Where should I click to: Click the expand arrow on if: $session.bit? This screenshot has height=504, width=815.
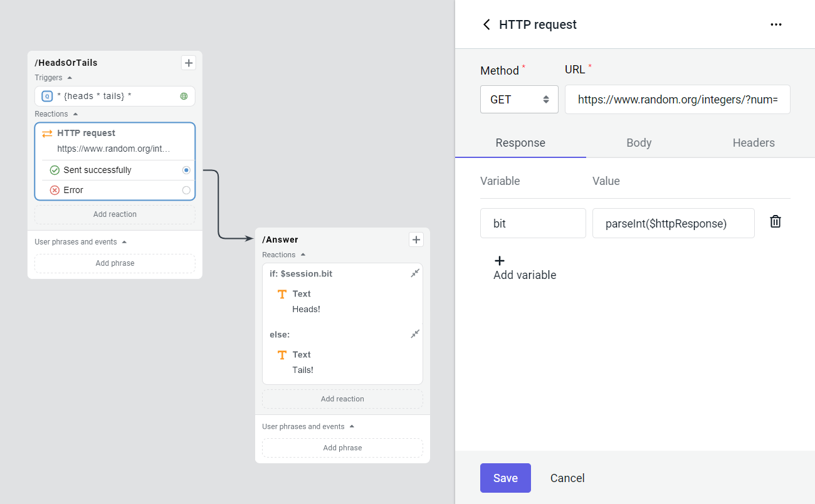[x=414, y=273]
